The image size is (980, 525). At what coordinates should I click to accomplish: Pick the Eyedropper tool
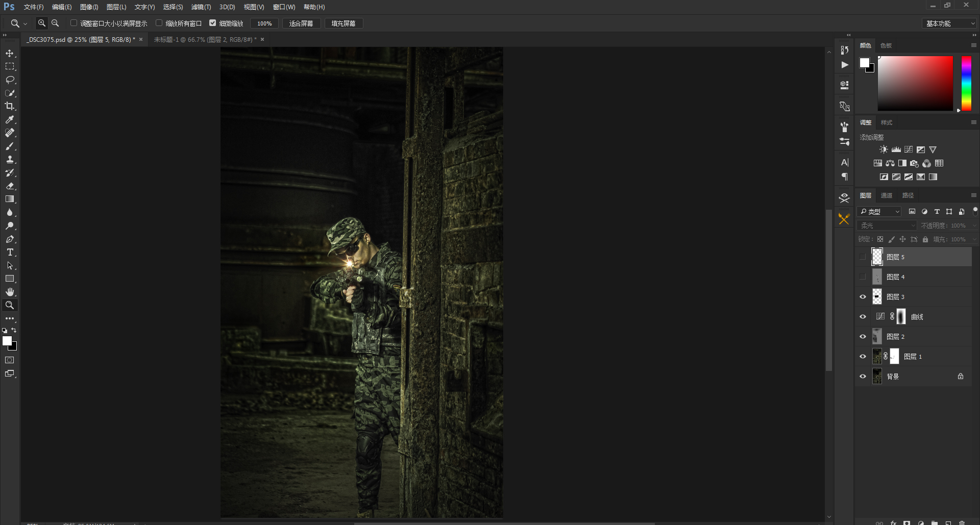point(10,119)
